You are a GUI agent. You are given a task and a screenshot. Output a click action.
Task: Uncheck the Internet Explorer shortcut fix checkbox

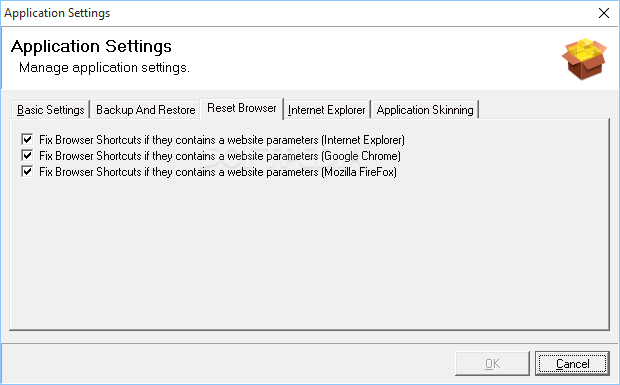(27, 140)
